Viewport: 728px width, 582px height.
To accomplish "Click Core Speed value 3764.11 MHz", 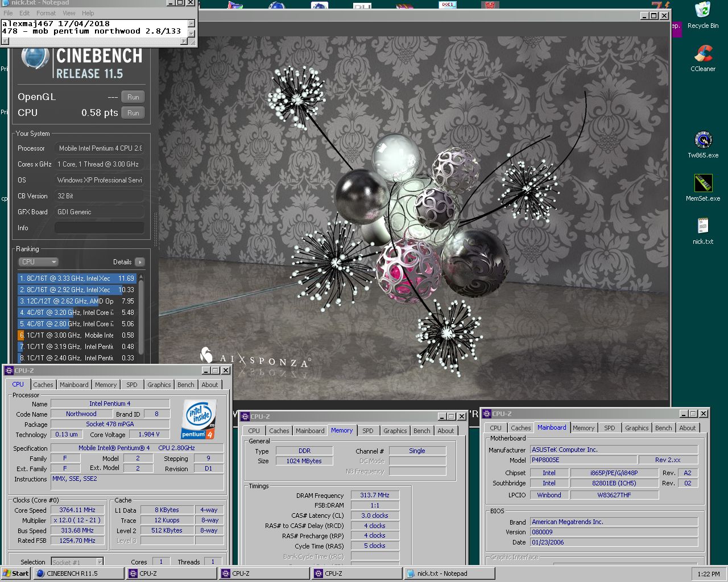I will click(78, 510).
